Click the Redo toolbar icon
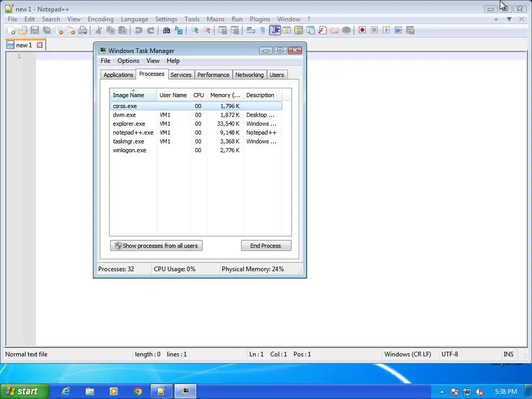This screenshot has width=532, height=399. tap(150, 31)
